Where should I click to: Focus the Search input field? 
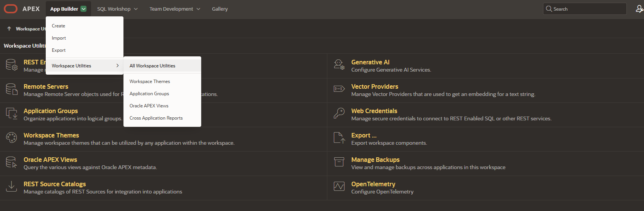(x=585, y=9)
